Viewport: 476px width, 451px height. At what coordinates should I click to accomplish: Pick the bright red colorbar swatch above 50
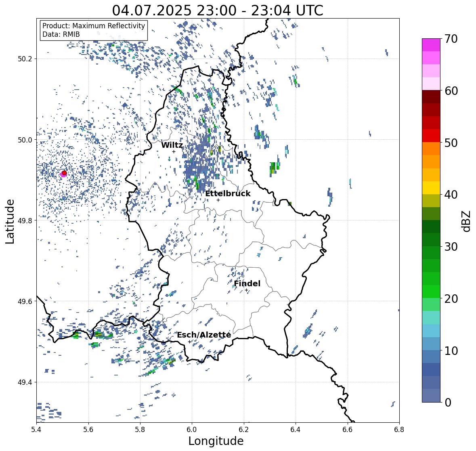click(431, 136)
